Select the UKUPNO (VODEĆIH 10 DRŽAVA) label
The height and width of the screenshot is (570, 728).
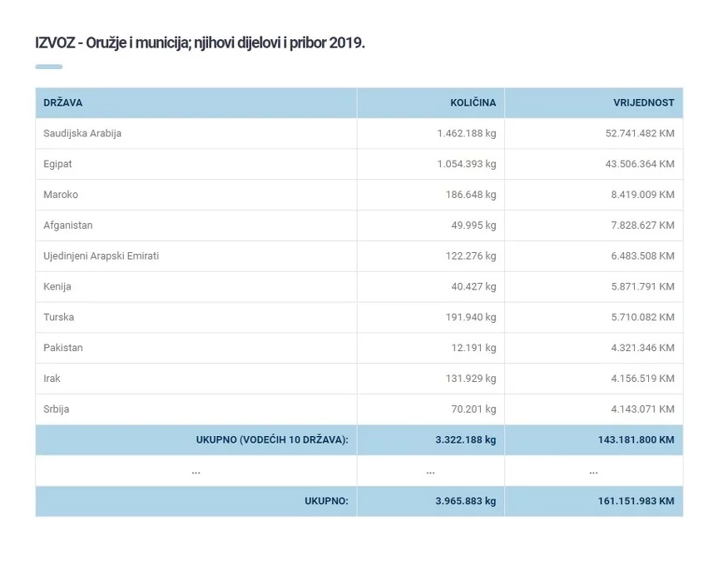272,440
